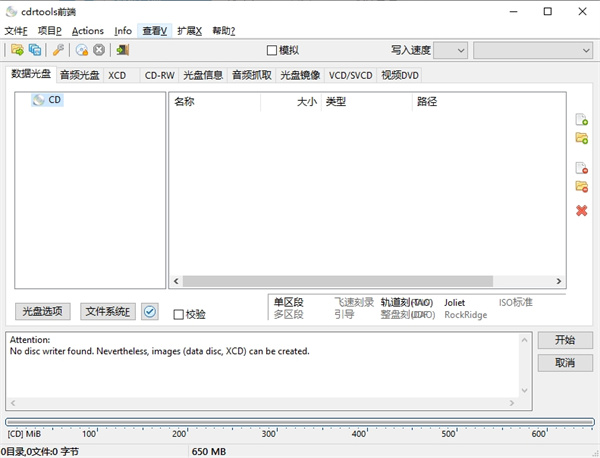Toggle the 校验 checkbox
This screenshot has height=458, width=600.
pyautogui.click(x=189, y=315)
